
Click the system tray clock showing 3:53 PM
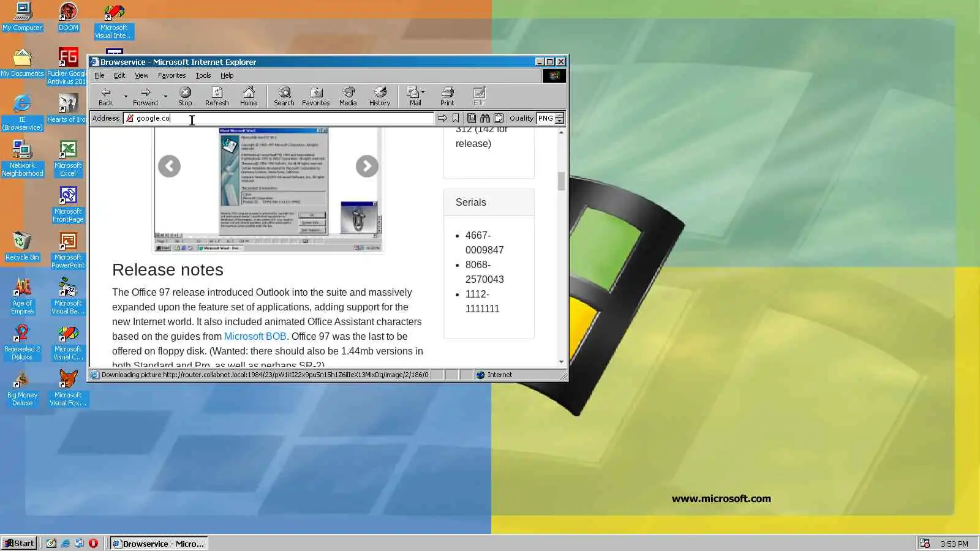click(x=954, y=544)
